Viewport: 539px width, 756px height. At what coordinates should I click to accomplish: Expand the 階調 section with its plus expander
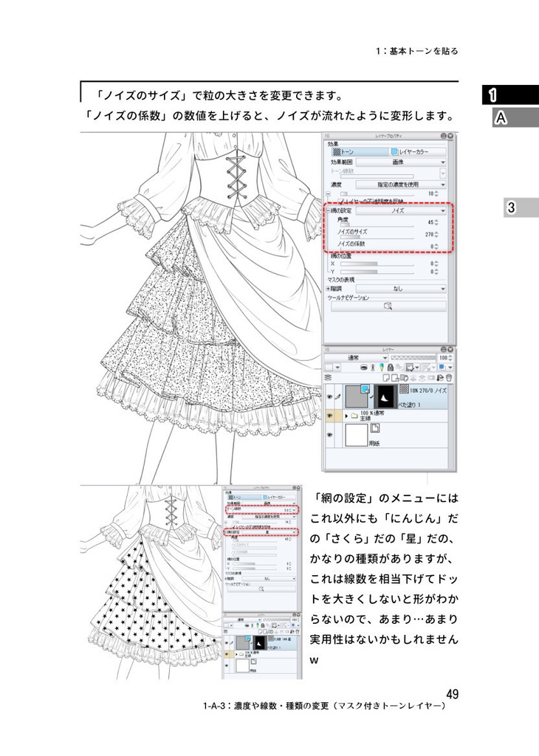pos(328,289)
